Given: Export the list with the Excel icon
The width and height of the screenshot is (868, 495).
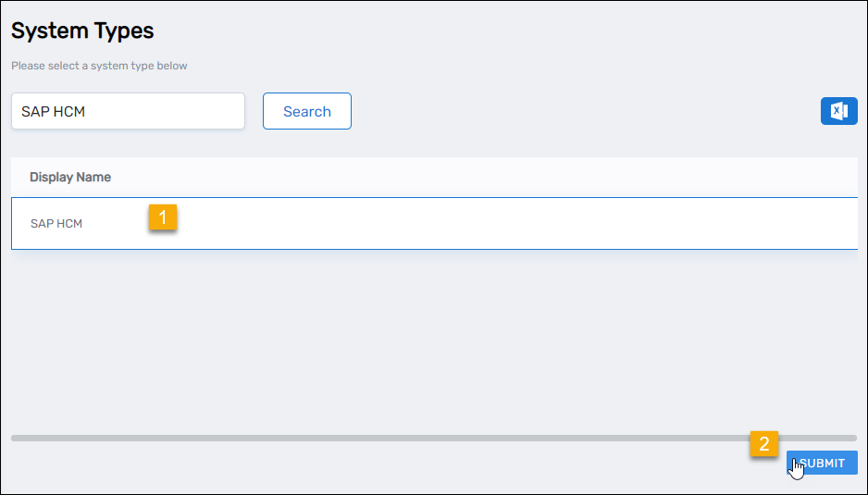Looking at the screenshot, I should 838,111.
